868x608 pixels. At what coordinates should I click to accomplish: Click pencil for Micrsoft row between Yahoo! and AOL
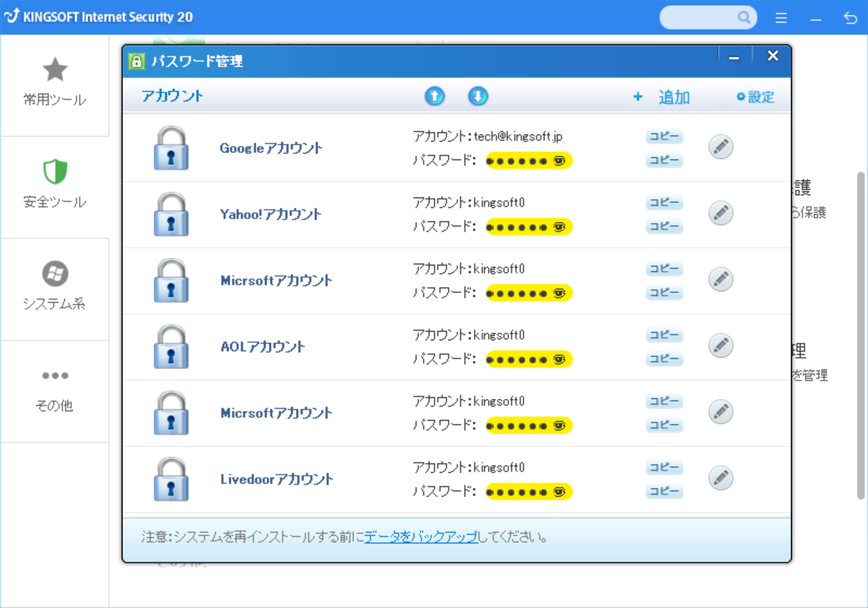click(720, 279)
